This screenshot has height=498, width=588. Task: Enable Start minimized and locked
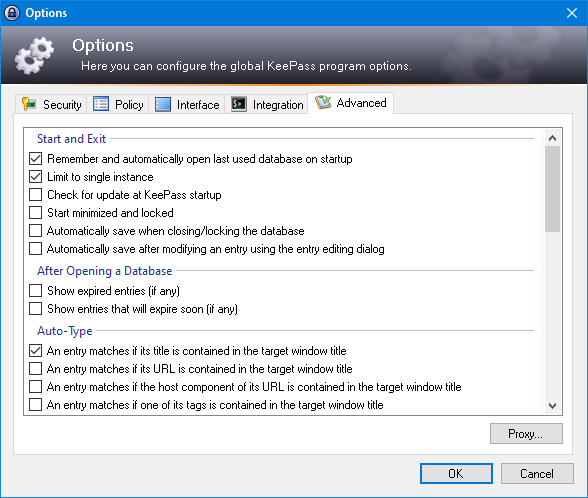pyautogui.click(x=36, y=213)
